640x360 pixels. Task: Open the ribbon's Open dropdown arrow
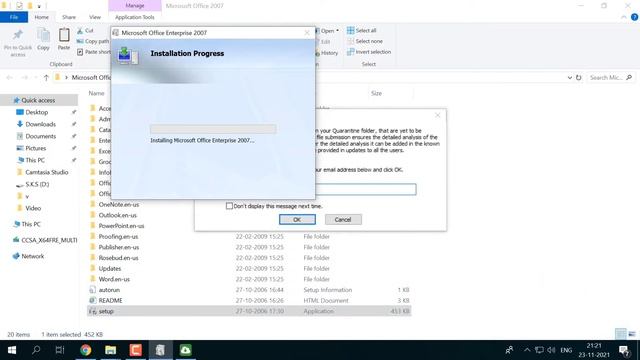337,31
